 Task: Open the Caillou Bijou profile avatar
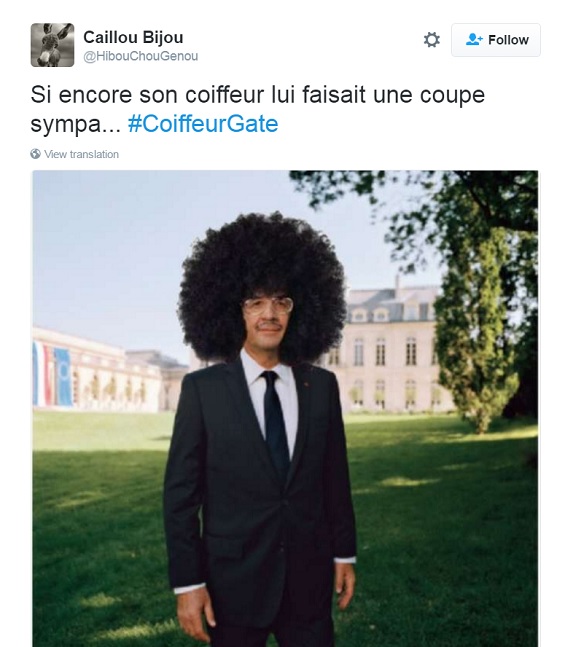[52, 45]
